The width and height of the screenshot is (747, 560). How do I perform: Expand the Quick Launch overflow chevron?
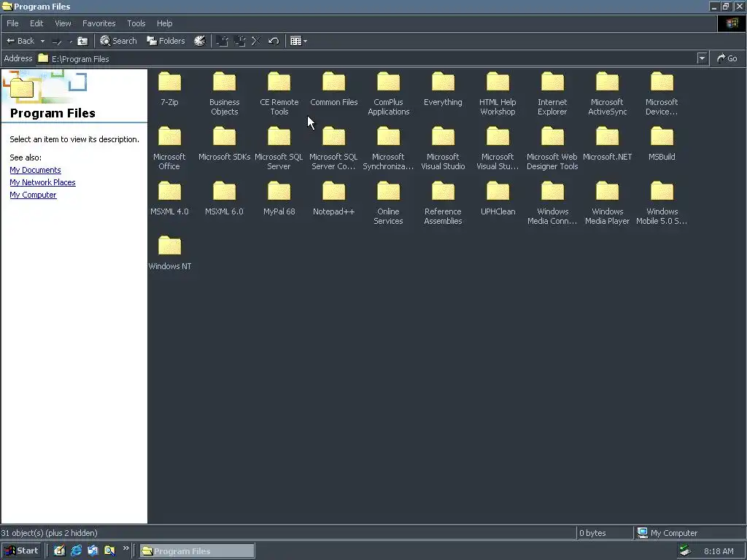[x=125, y=548]
